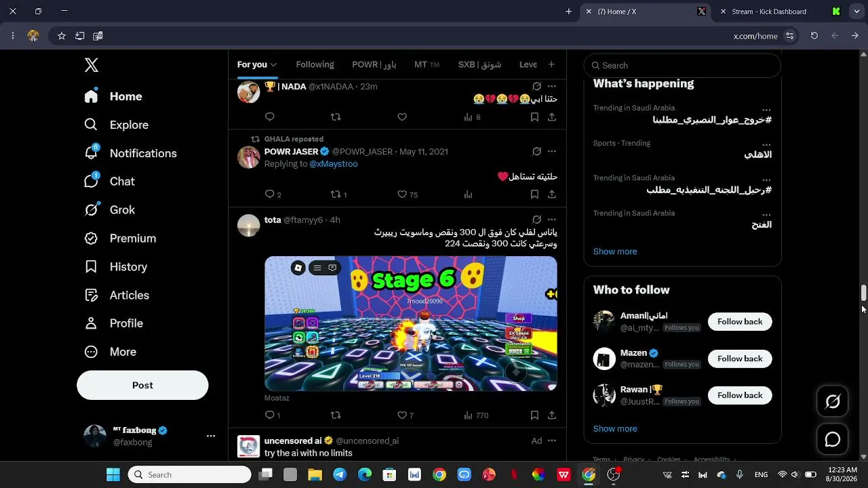
Task: Click the Windows Start button
Action: (113, 475)
